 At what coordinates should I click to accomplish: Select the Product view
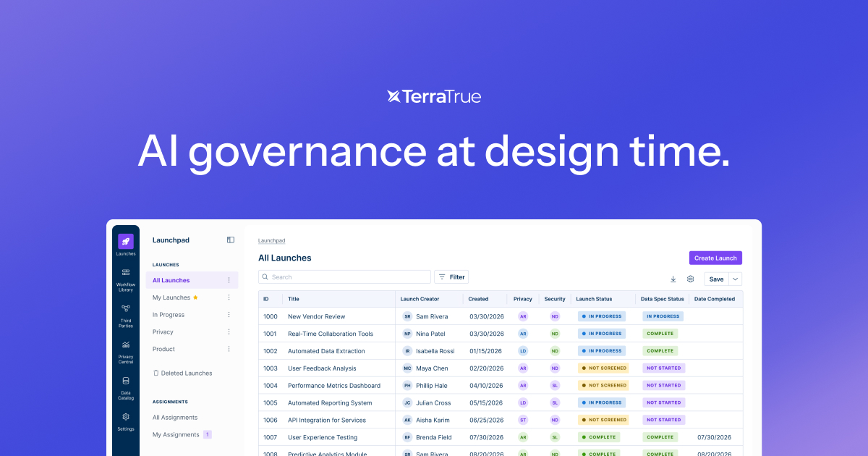tap(163, 349)
